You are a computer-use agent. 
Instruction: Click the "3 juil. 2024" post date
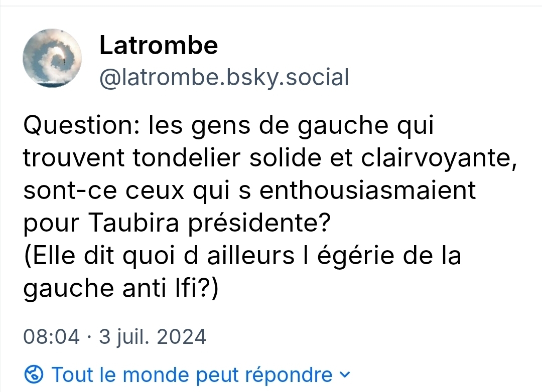pos(153,336)
